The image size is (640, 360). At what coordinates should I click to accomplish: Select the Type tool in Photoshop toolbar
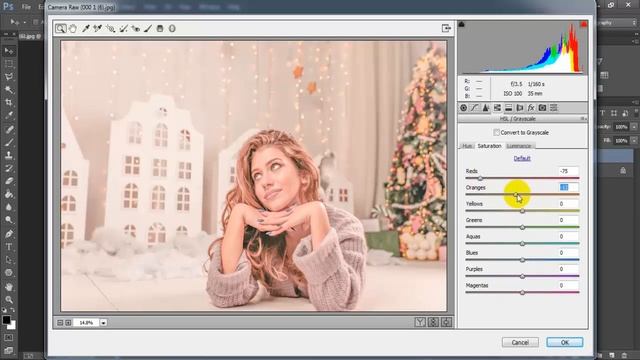[9, 247]
